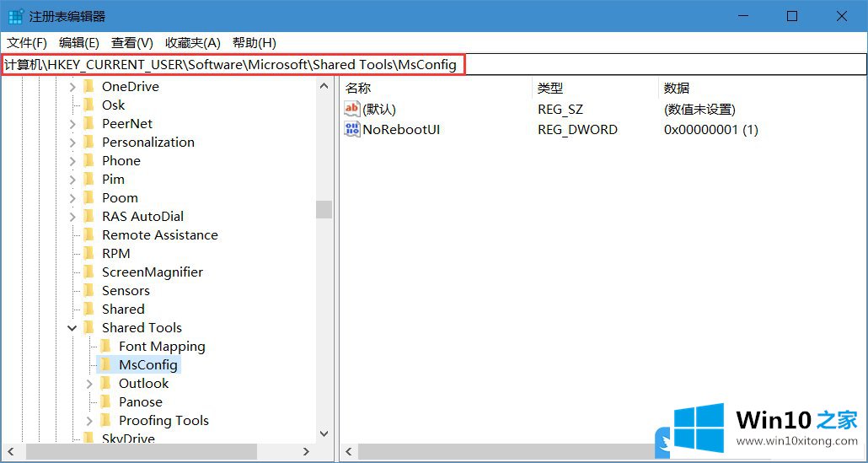Collapse the Shared Tools key
This screenshot has height=463, width=868.
click(72, 328)
